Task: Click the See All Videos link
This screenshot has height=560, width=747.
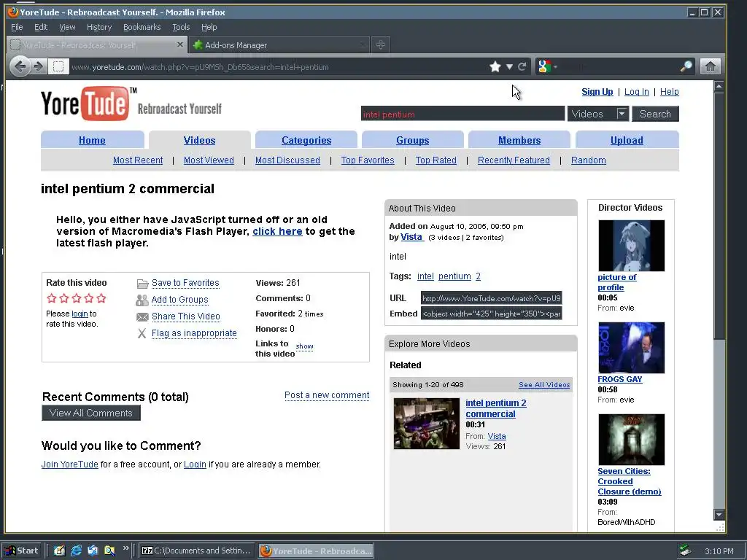Action: pos(544,385)
